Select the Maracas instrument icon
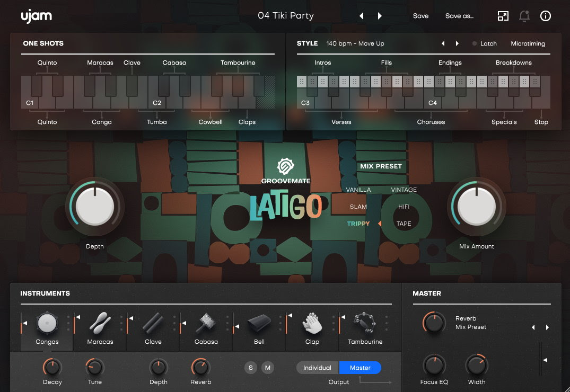 100,323
